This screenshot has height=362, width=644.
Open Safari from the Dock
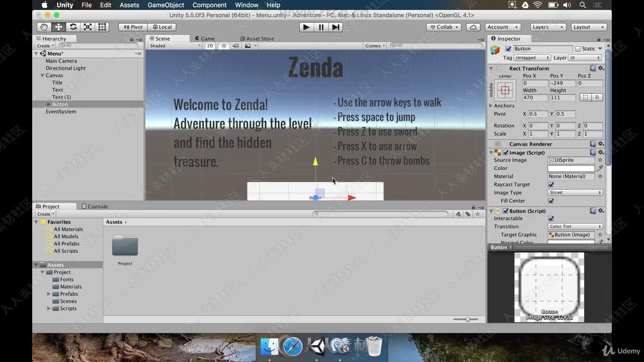tap(292, 346)
